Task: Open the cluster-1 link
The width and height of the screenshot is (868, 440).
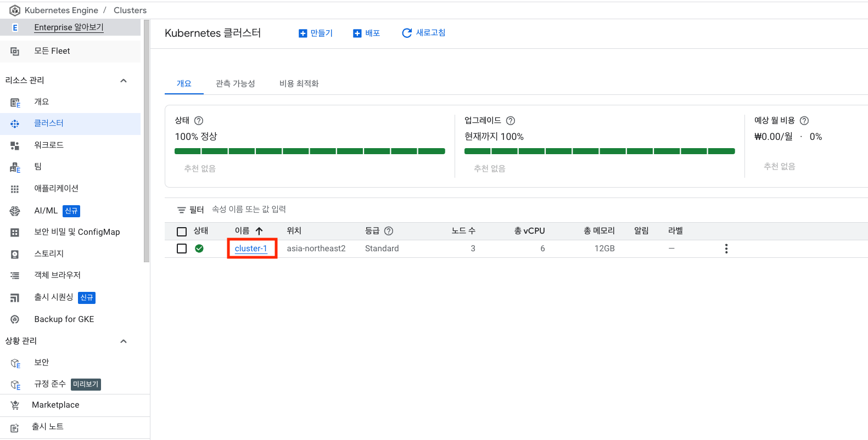Action: click(251, 249)
